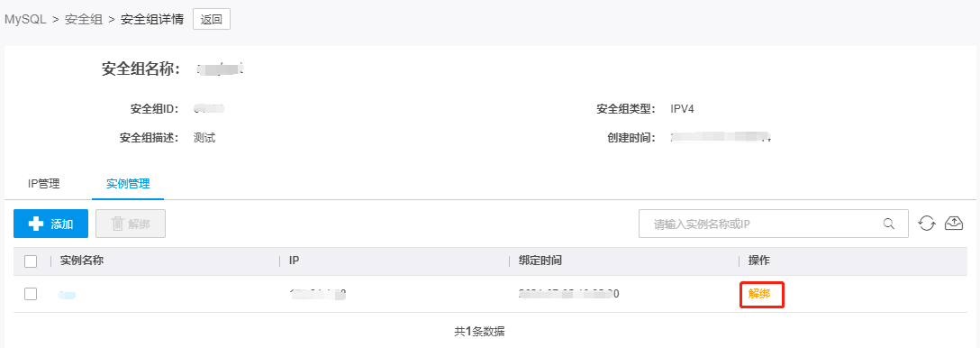Click the orange 解绑 link in the row
The image size is (980, 348).
(758, 294)
